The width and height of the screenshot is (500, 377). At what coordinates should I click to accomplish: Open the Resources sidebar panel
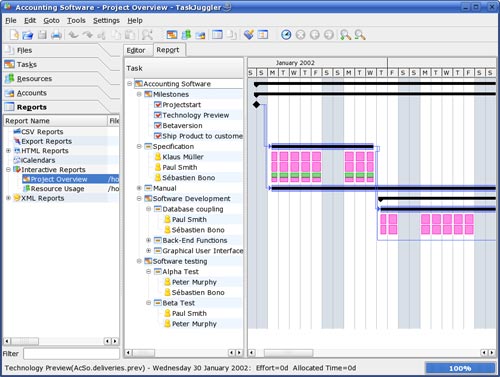click(34, 79)
